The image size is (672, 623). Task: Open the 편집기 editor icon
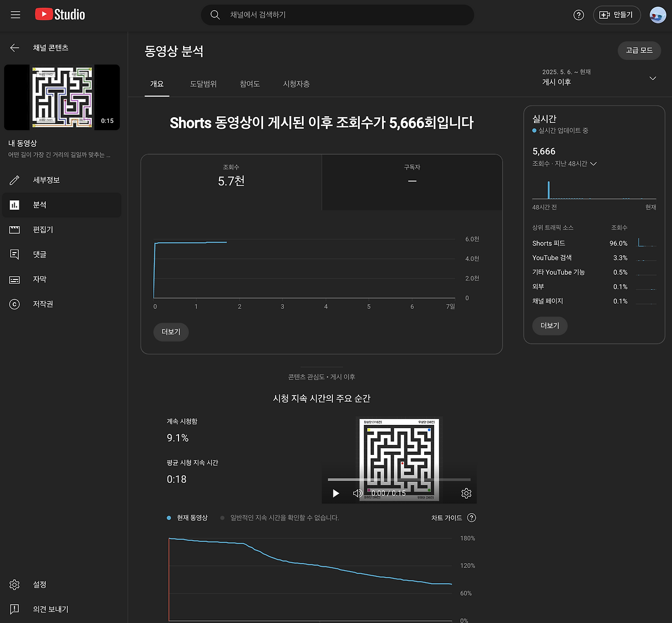point(14,230)
